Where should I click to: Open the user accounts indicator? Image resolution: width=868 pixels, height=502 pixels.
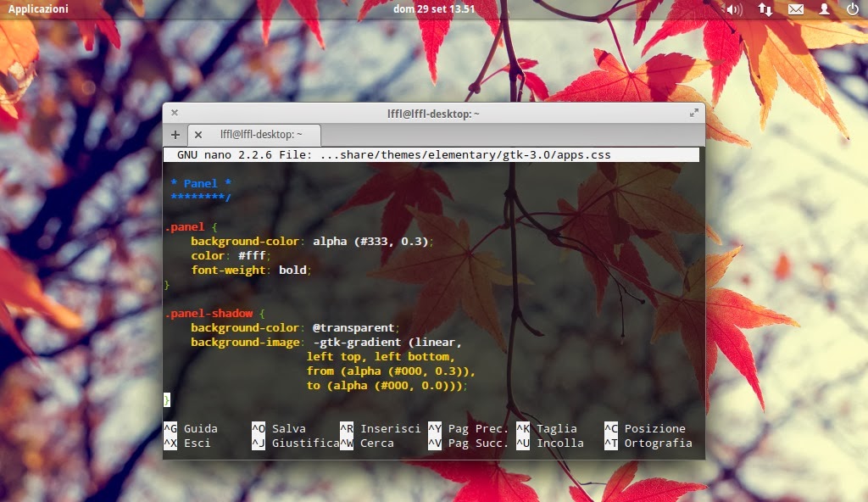click(824, 8)
